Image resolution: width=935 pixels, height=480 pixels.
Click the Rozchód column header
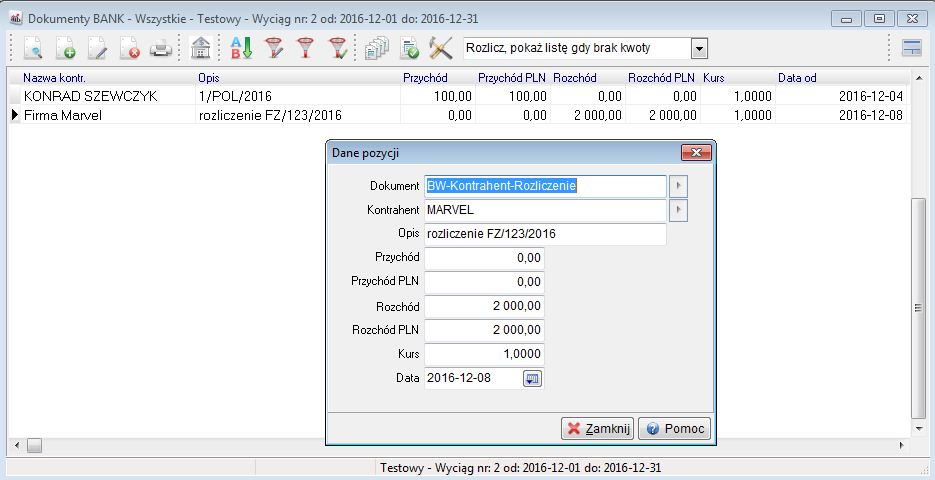[588, 78]
